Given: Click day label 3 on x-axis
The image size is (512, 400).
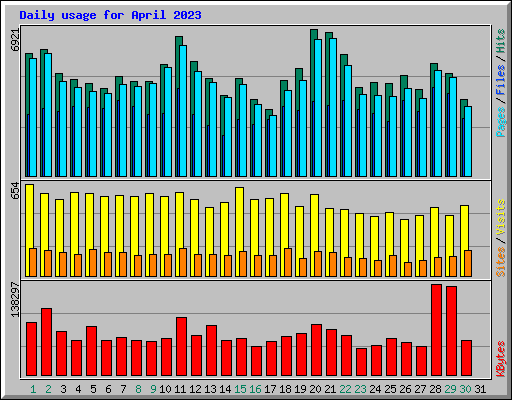Looking at the screenshot, I should click(x=63, y=389).
